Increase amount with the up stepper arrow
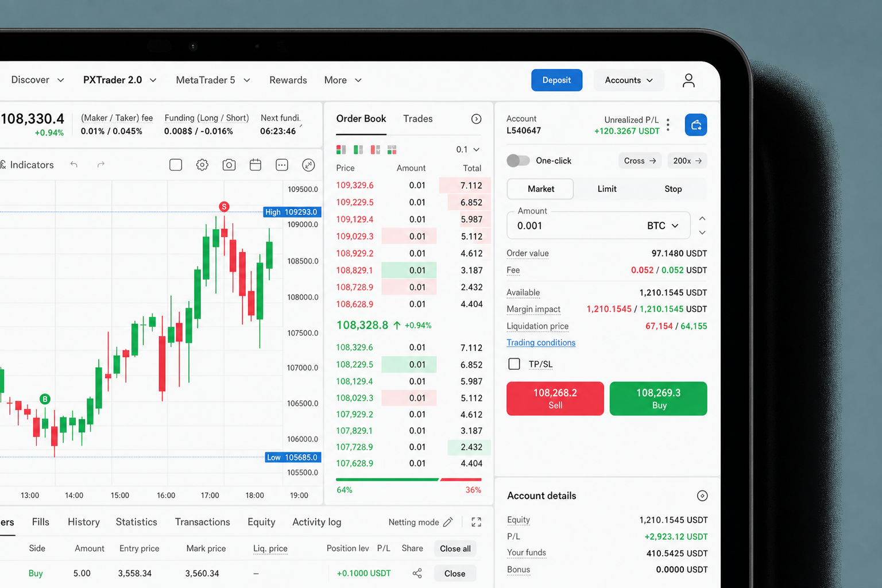882x588 pixels. [702, 219]
